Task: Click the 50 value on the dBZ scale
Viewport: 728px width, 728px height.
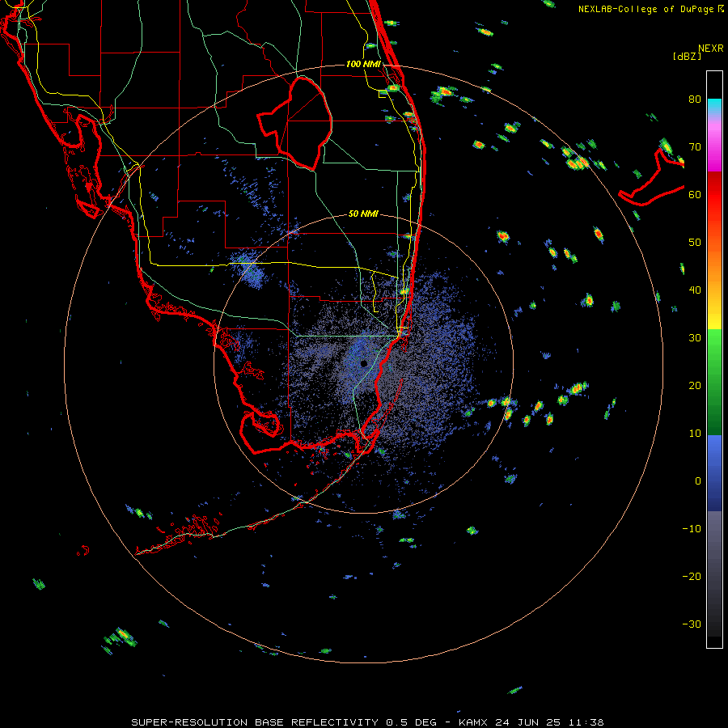Action: (x=695, y=243)
